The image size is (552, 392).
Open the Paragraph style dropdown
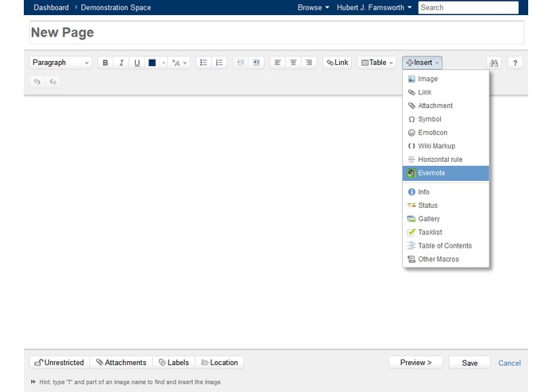tap(60, 63)
